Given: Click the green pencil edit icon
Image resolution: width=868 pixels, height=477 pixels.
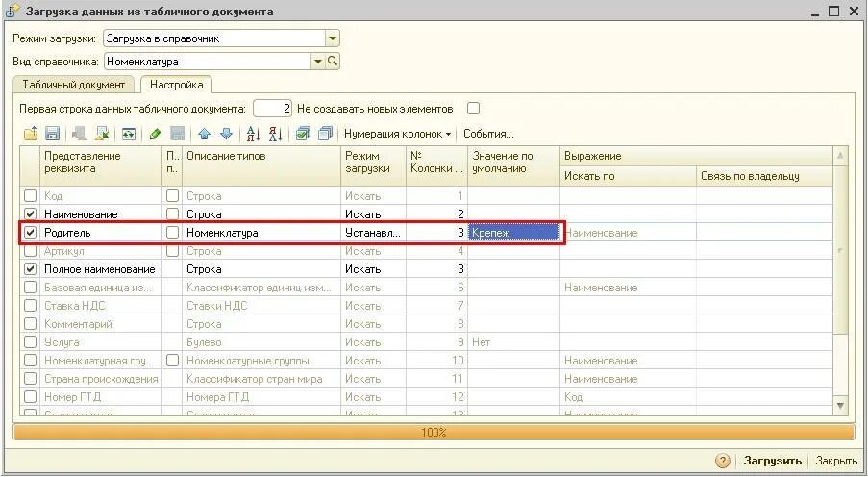Looking at the screenshot, I should tap(156, 134).
